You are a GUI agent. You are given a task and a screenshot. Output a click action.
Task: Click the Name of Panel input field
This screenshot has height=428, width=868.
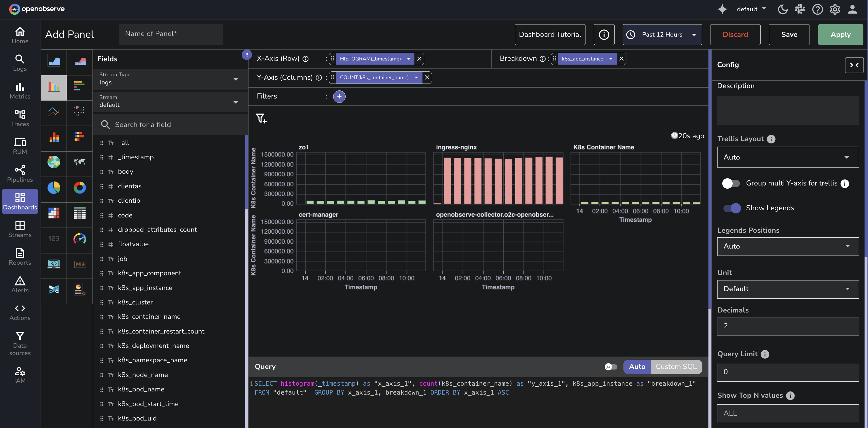click(x=170, y=34)
